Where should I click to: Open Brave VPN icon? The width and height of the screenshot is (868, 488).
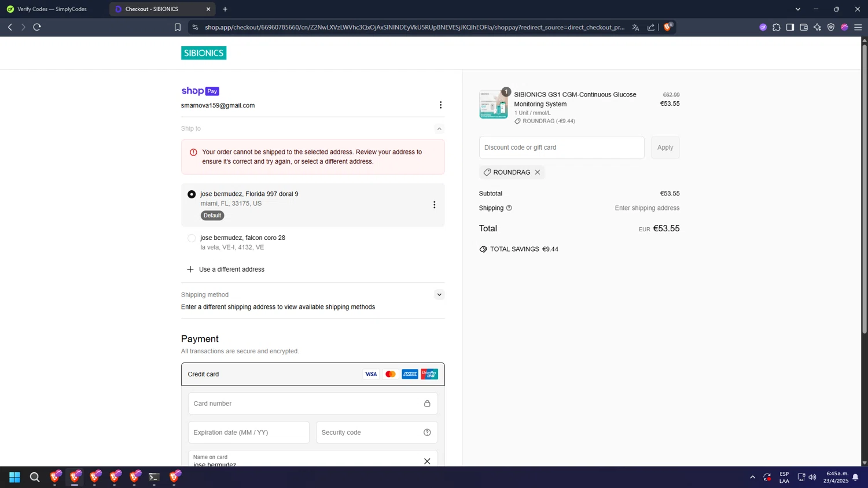[x=831, y=27]
